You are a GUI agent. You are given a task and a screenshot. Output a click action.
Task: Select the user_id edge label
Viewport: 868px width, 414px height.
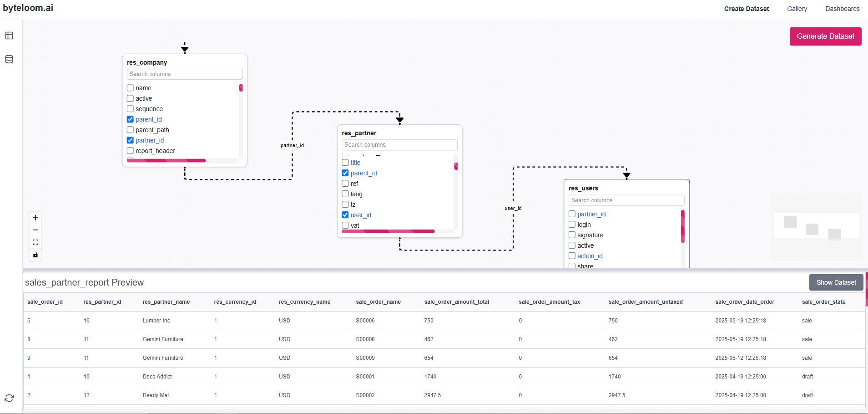(x=513, y=208)
